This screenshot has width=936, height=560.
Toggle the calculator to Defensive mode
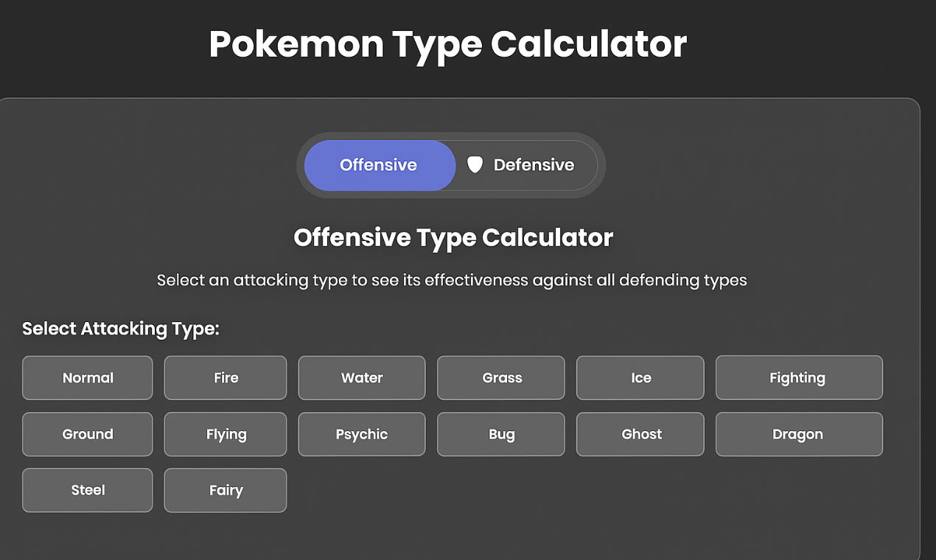[525, 164]
